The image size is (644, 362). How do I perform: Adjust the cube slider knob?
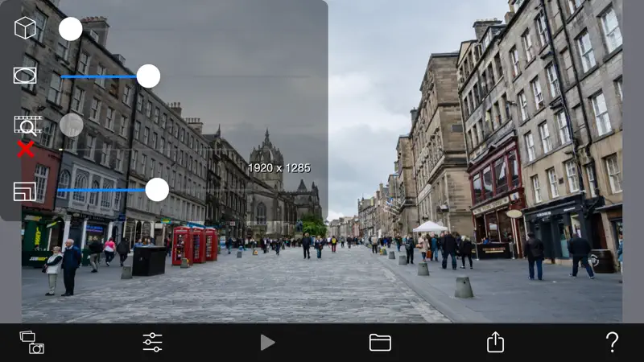coord(71,29)
